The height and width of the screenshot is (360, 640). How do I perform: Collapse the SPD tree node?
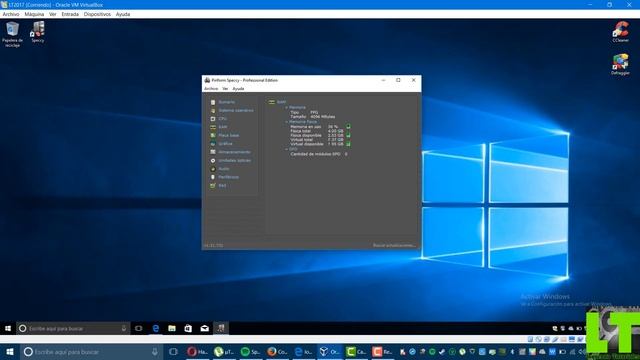pyautogui.click(x=287, y=149)
